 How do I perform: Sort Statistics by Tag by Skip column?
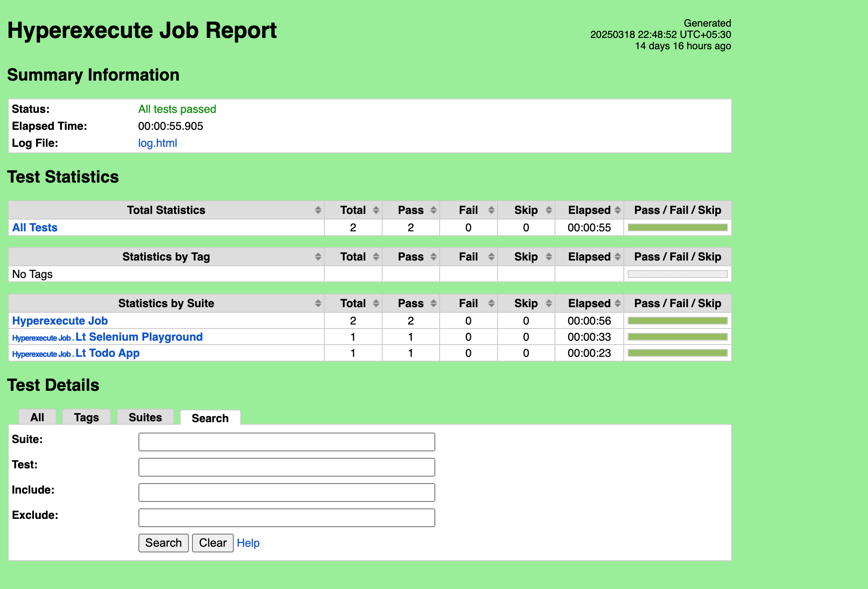point(526,257)
